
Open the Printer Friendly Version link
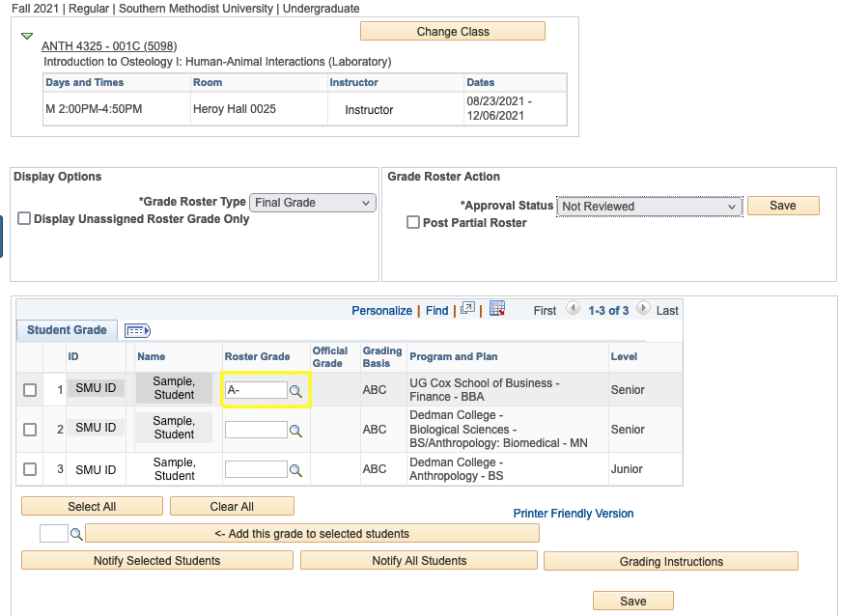[573, 514]
